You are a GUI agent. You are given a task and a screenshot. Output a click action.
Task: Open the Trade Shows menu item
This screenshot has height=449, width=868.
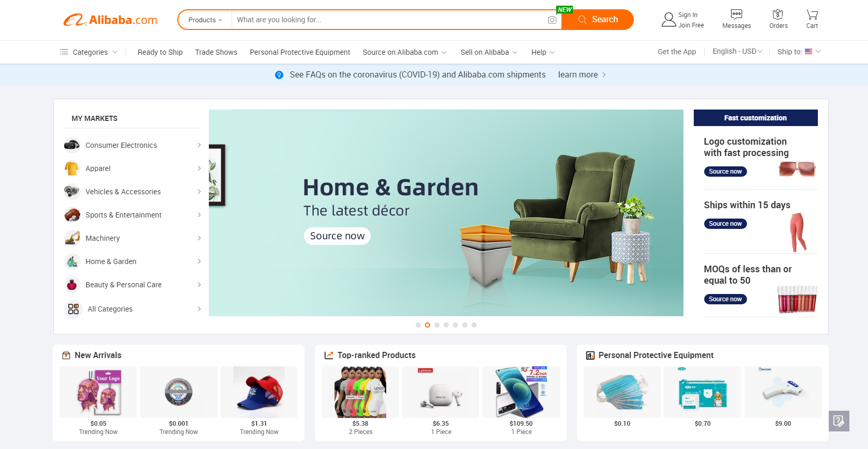tap(216, 52)
